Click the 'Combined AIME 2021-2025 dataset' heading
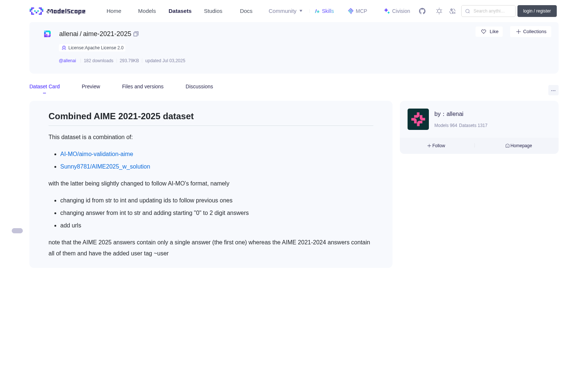This screenshot has width=588, height=368. click(x=121, y=116)
